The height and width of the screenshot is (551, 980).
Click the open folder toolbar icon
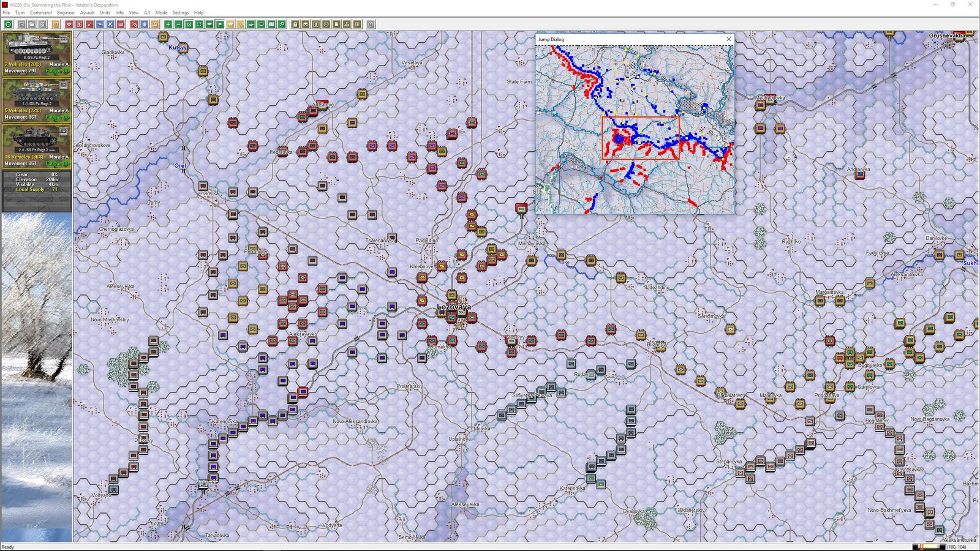[32, 24]
